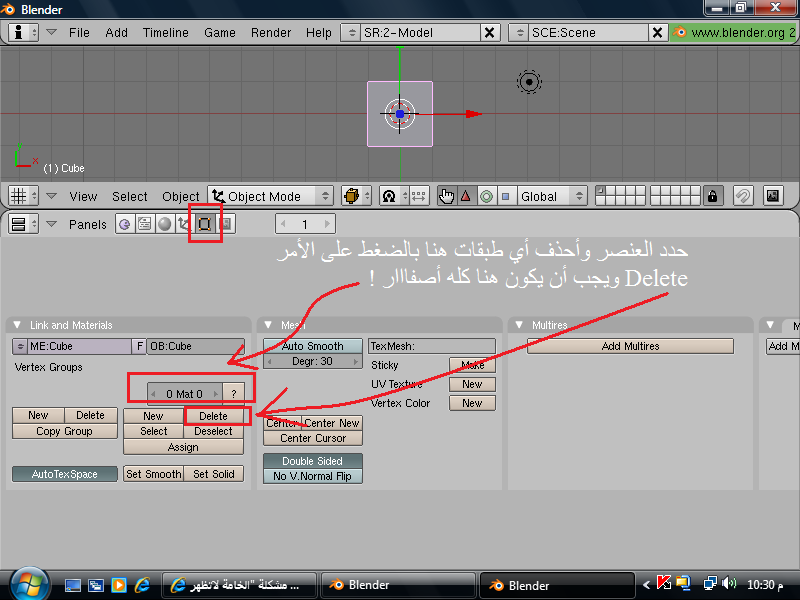800x600 pixels.
Task: Open the Object context panels
Action: point(183,224)
